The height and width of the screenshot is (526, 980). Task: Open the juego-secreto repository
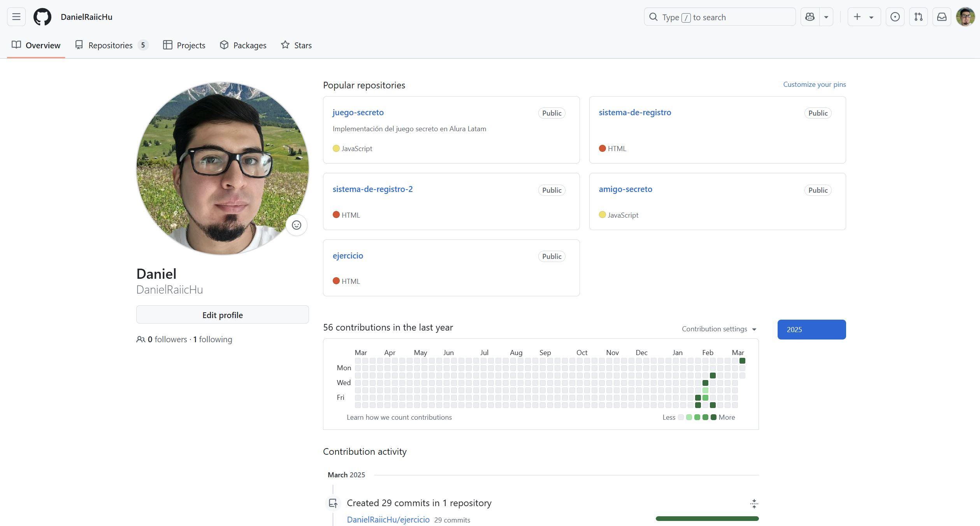[358, 112]
